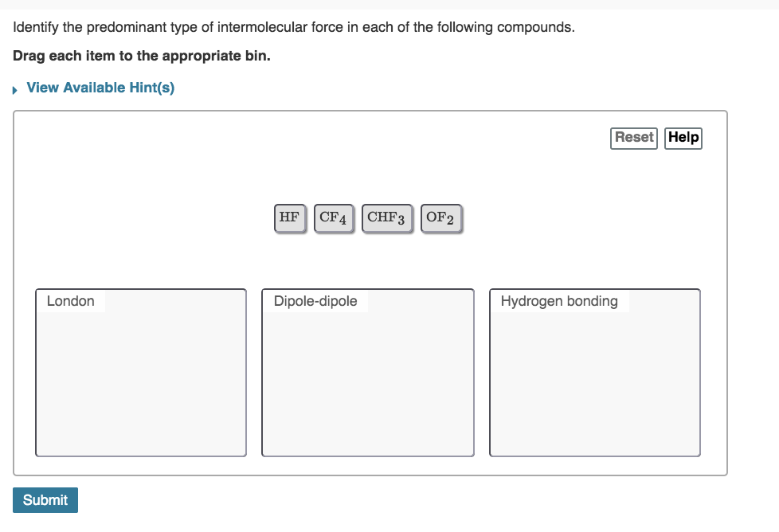Click the Hydrogen bonding bin title label

tap(559, 301)
